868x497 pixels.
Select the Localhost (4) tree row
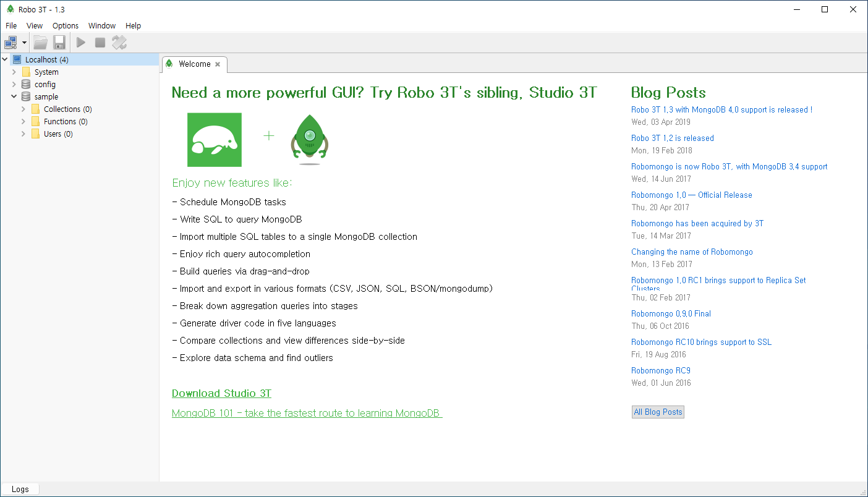pyautogui.click(x=80, y=59)
